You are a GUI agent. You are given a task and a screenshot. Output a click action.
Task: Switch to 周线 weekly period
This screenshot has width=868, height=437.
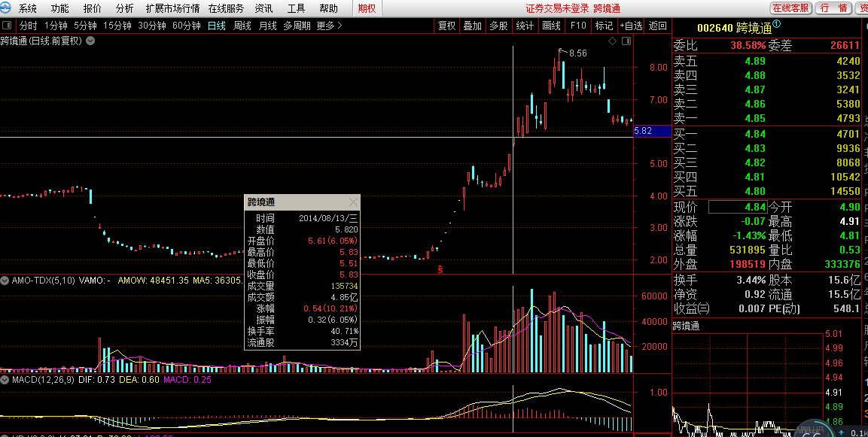242,26
